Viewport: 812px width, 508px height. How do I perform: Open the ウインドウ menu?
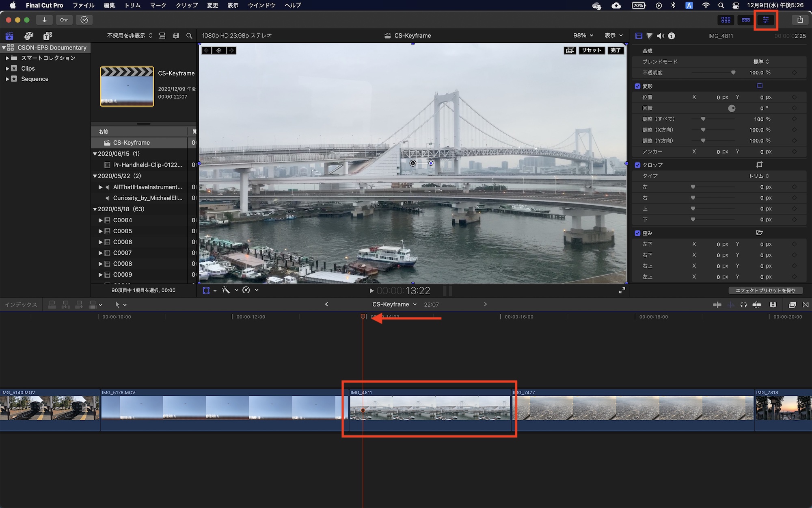click(261, 5)
